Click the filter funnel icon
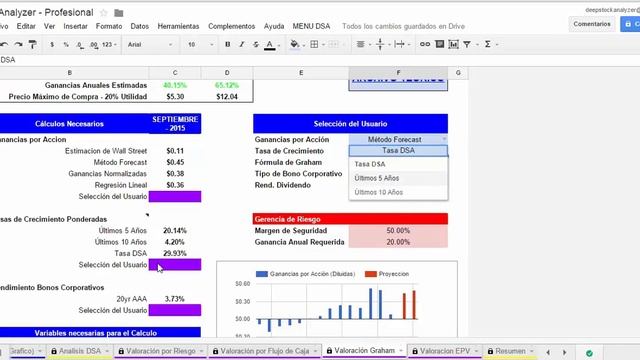This screenshot has height=360, width=640. 467,44
